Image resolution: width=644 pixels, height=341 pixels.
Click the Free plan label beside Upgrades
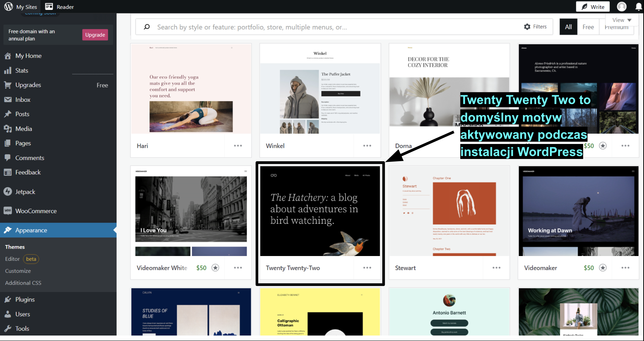pyautogui.click(x=102, y=85)
